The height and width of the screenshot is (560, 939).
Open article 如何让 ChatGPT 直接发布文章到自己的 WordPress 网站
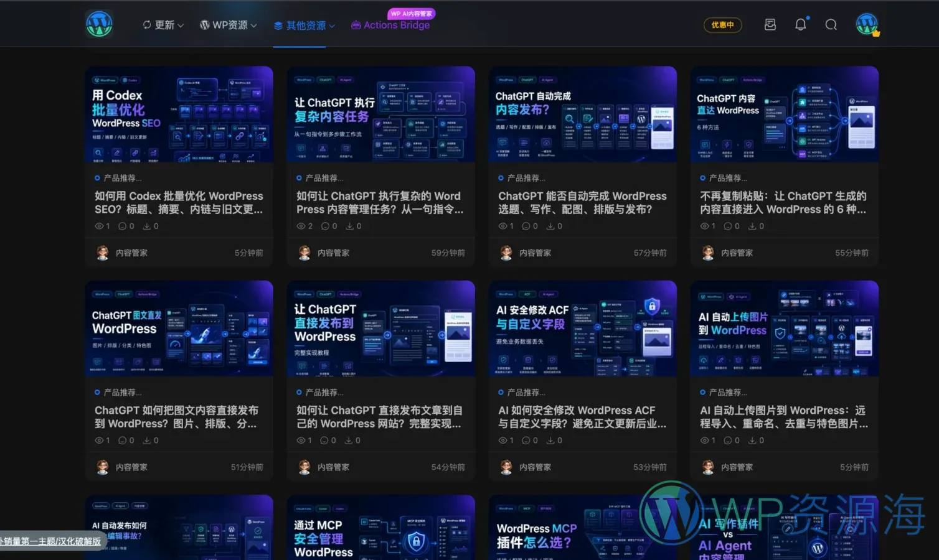(380, 417)
